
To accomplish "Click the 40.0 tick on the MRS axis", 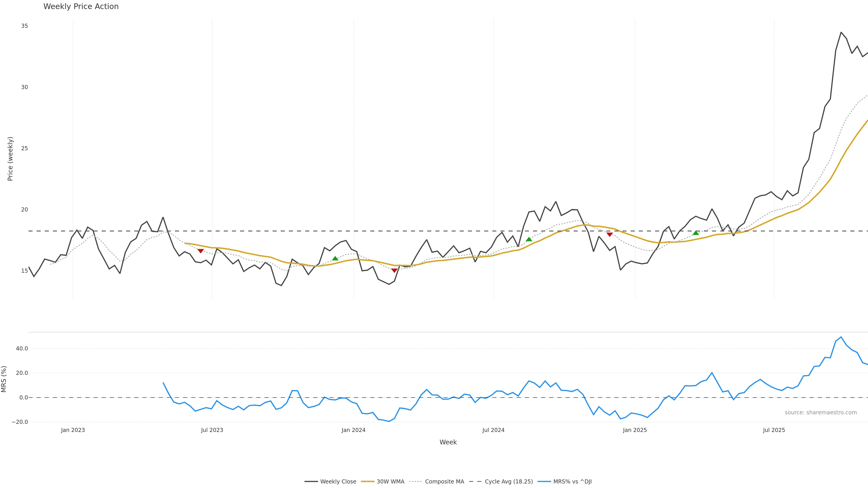I will coord(22,349).
